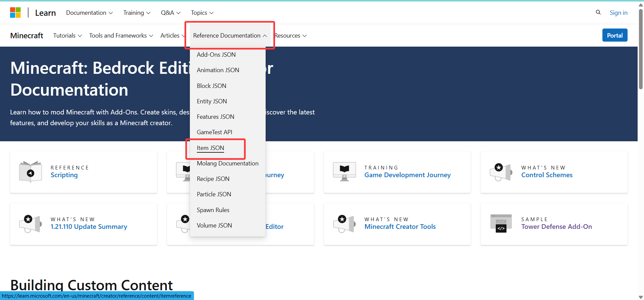The height and width of the screenshot is (300, 644).
Task: Click the Game Development Journey training icon
Action: (344, 172)
